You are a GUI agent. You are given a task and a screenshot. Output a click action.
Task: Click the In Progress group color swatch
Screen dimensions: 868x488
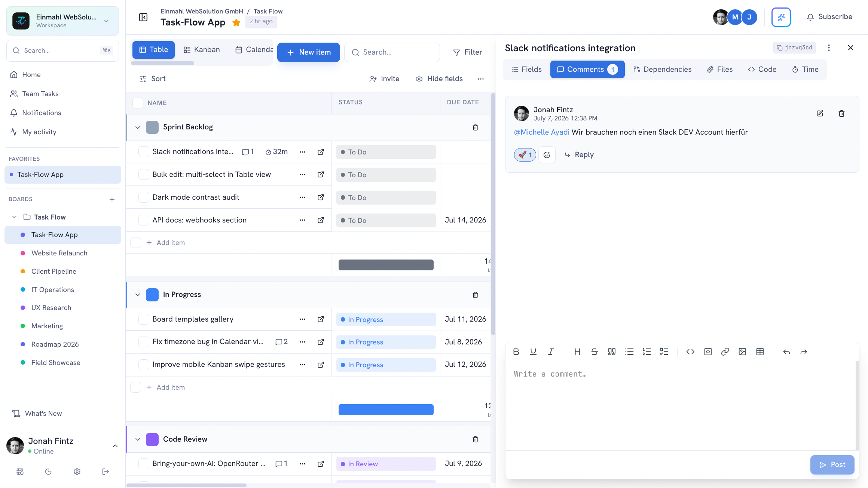click(x=152, y=295)
